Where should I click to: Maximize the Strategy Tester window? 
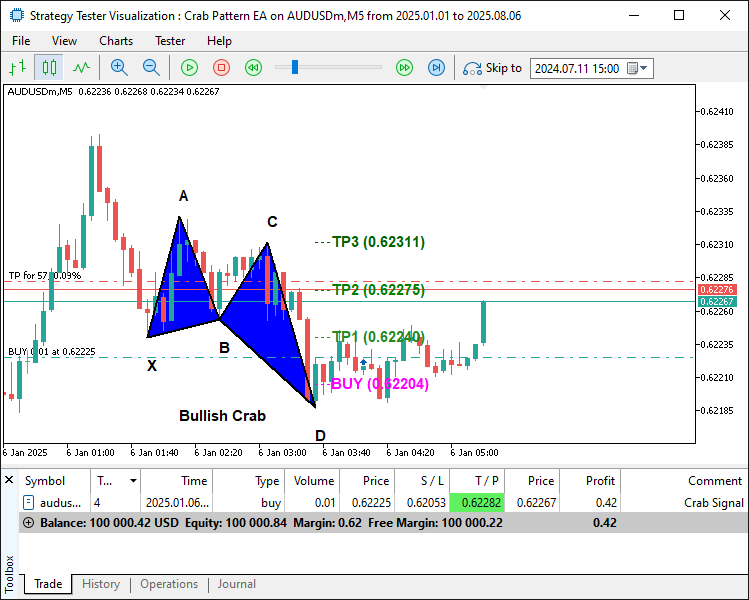[679, 15]
